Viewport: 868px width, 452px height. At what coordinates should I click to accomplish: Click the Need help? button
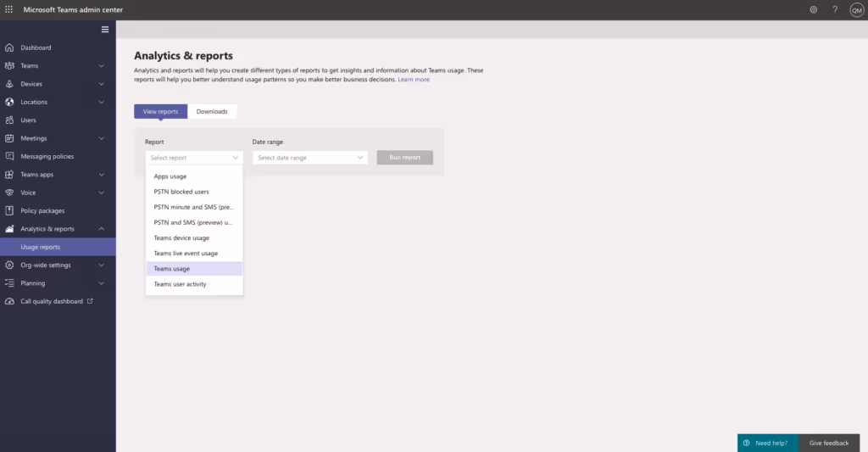[768, 443]
